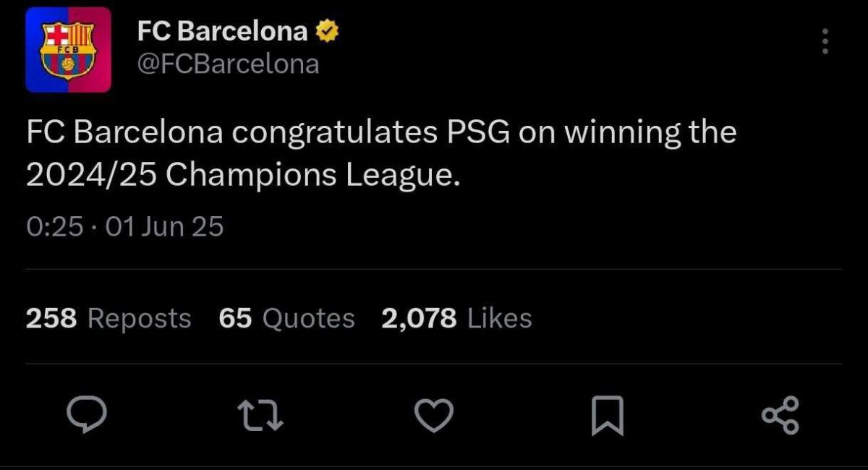Viewport: 868px width, 470px height.
Task: View the 258 Reposts list
Action: (x=109, y=318)
